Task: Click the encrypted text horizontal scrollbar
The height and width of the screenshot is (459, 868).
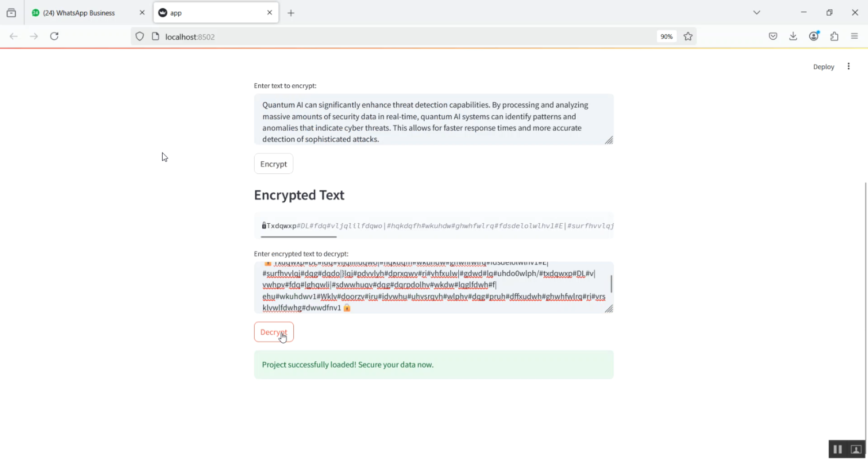Action: point(299,236)
